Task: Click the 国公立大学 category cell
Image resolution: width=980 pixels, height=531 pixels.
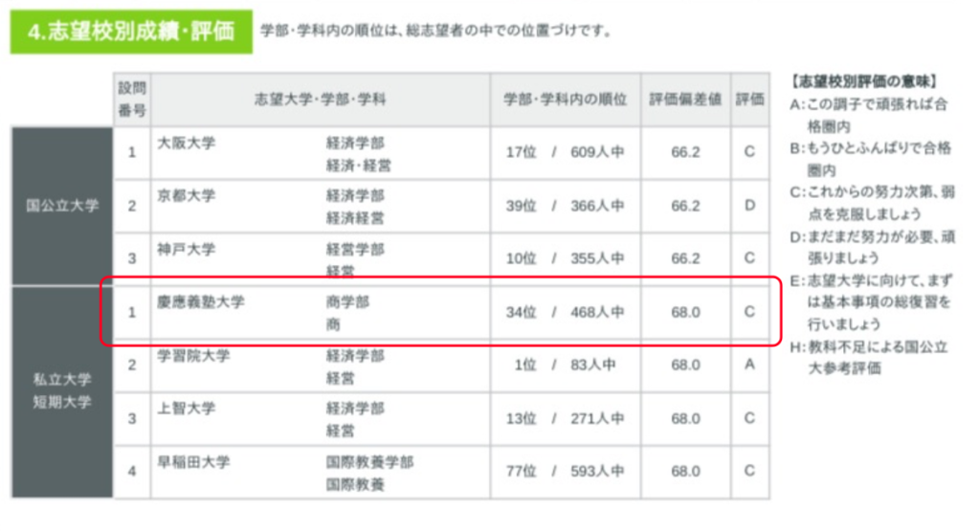Action: (62, 206)
